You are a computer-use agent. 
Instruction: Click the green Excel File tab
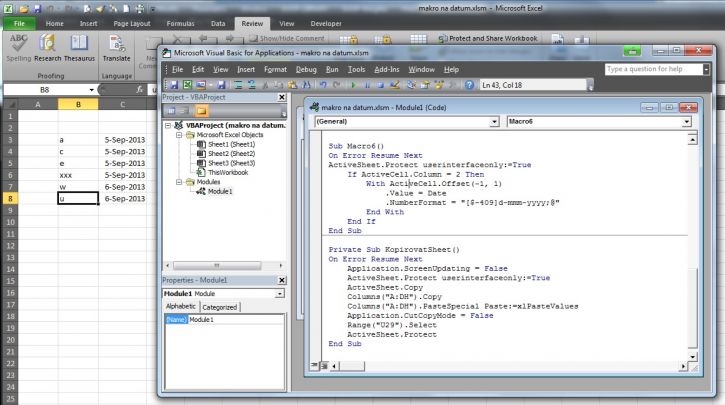[19, 24]
